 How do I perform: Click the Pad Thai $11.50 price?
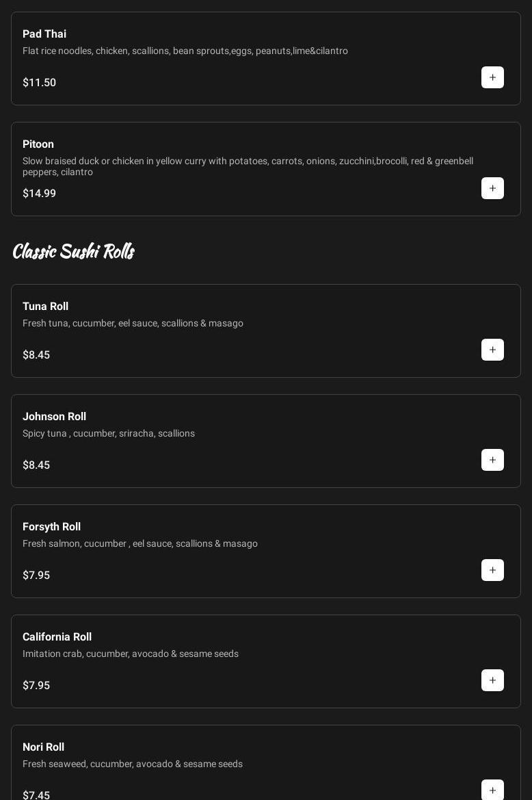pyautogui.click(x=39, y=83)
